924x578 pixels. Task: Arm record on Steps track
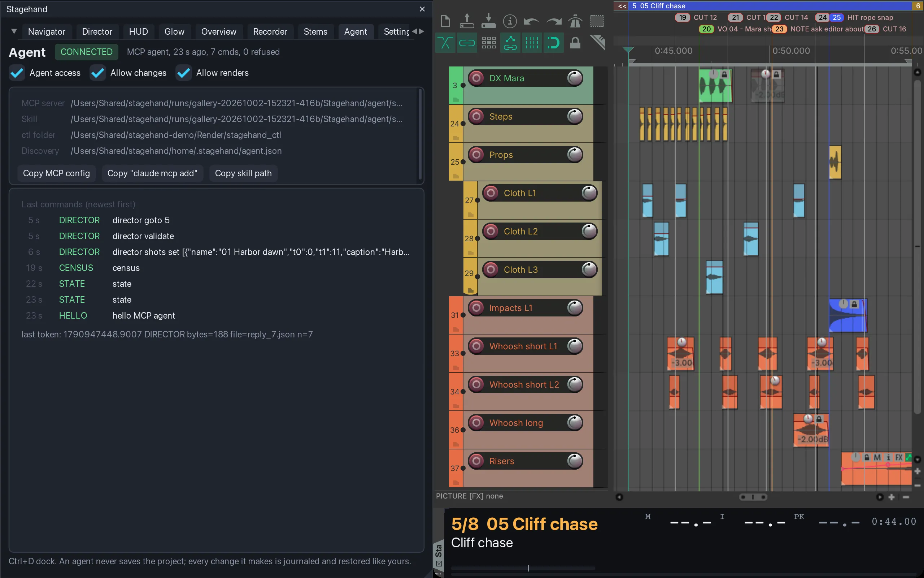(476, 116)
